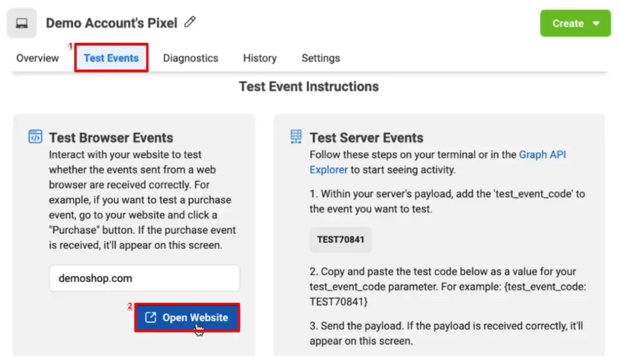Select the highlighted Test Events tab
618x364 pixels.
pos(111,57)
